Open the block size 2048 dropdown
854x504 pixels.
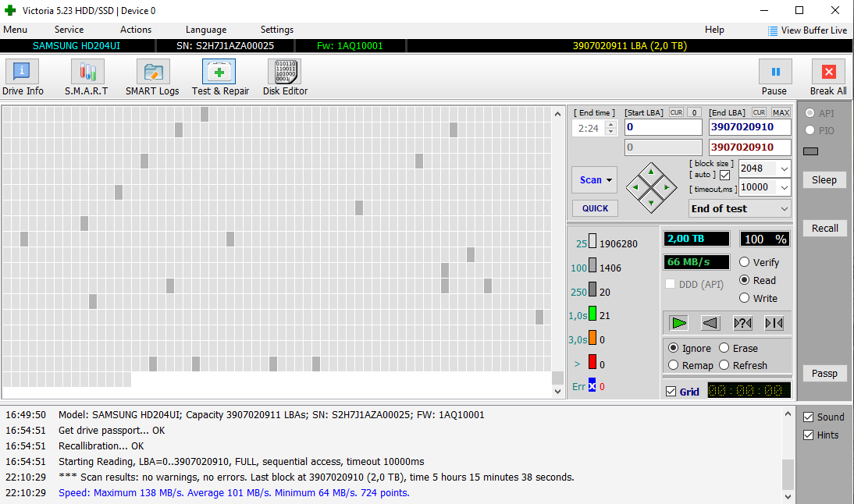(x=785, y=169)
